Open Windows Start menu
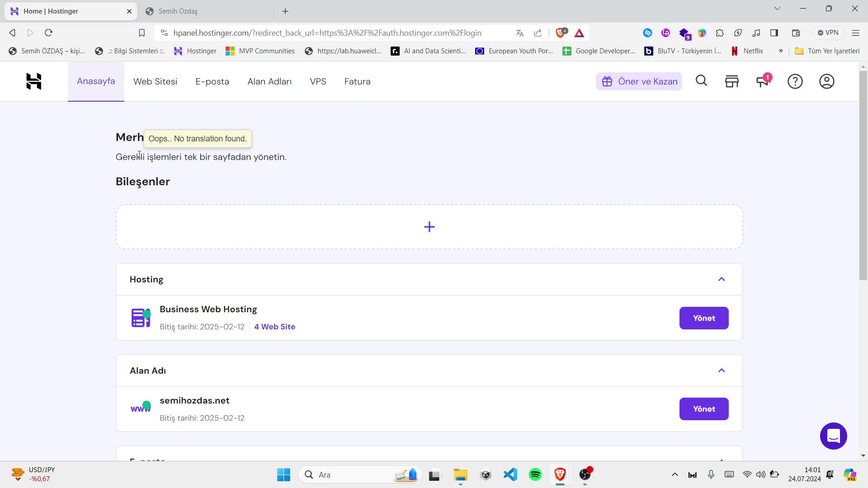Screen dimensions: 868x488 click(283, 474)
